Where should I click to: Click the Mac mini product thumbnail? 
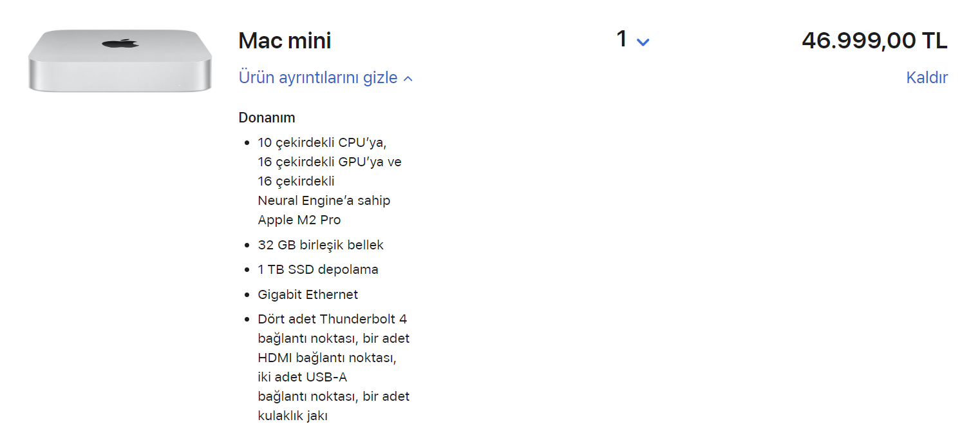(120, 60)
